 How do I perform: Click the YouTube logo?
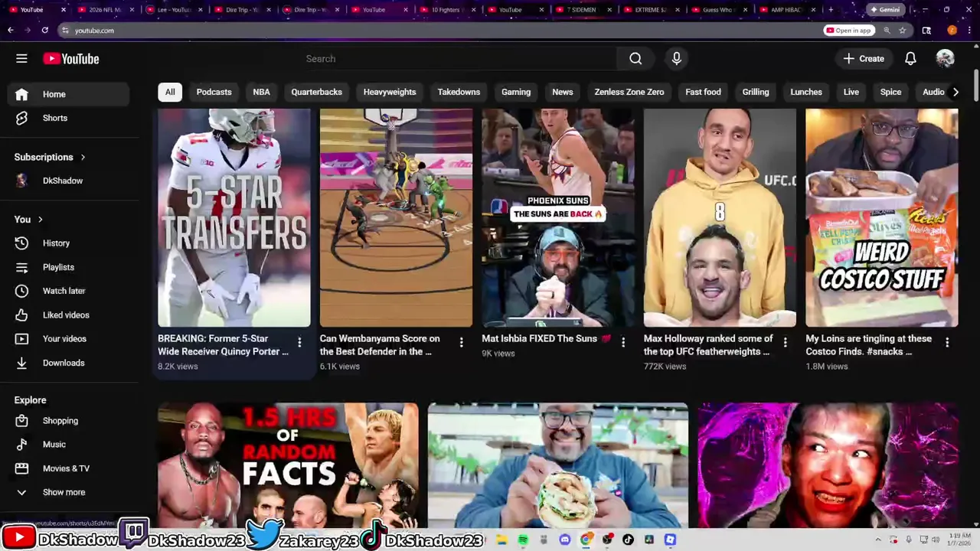pos(71,59)
